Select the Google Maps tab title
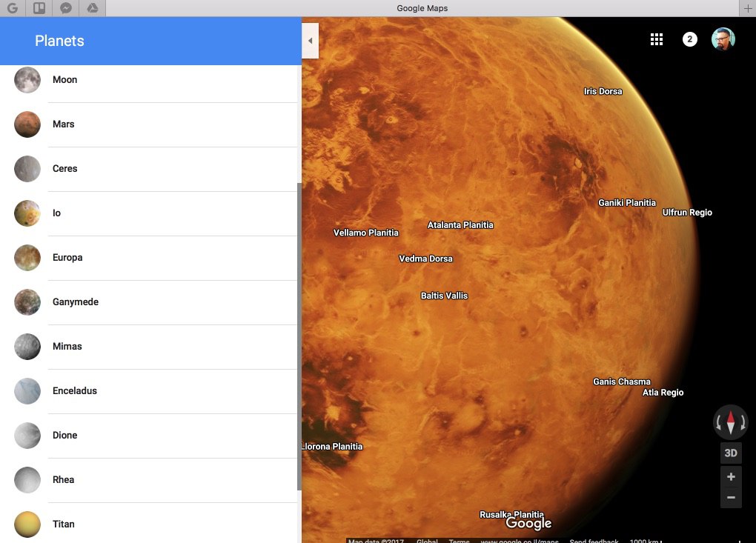This screenshot has height=543, width=756. click(422, 8)
